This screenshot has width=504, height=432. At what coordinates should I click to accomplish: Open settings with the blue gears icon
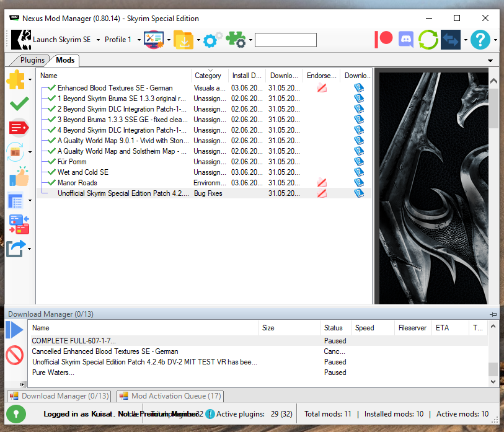click(212, 40)
